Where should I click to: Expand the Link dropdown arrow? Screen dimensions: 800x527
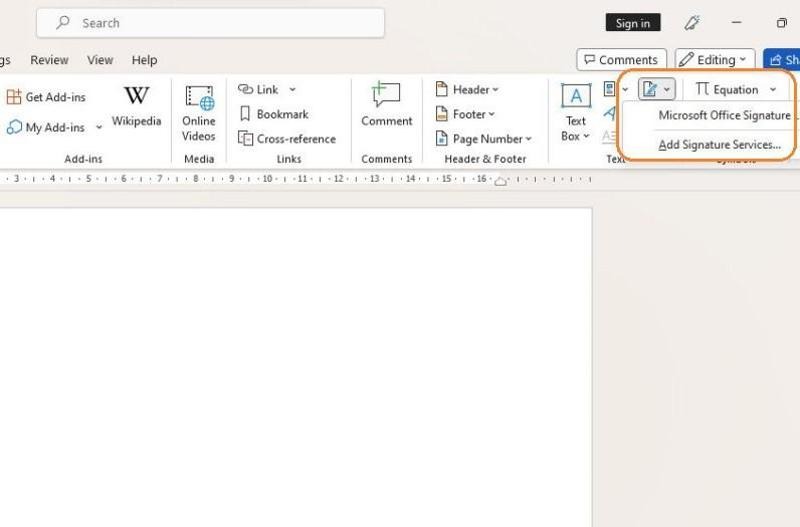pyautogui.click(x=292, y=90)
